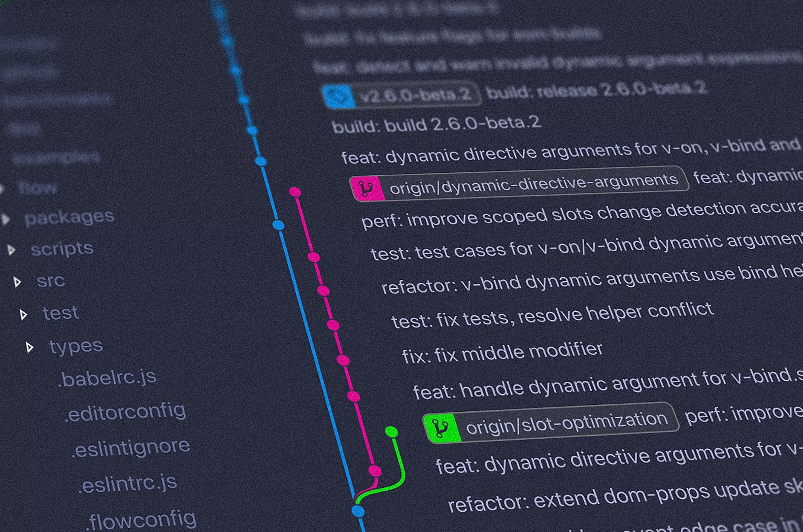Click blue graph node for 'refactor: extend dom-props'
Image resolution: width=803 pixels, height=532 pixels.
pos(358,511)
